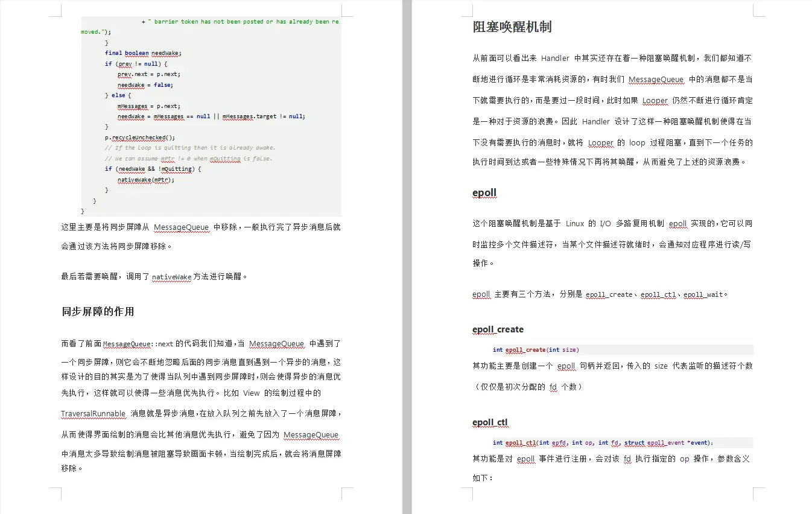Click code line mMessages = p.next;
The height and width of the screenshot is (514, 812).
coord(148,106)
